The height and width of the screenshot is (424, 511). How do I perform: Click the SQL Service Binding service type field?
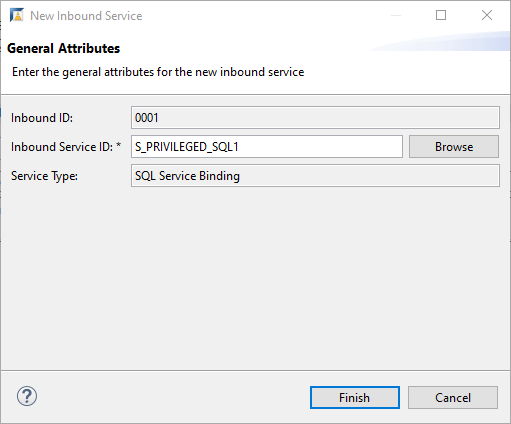coord(315,176)
